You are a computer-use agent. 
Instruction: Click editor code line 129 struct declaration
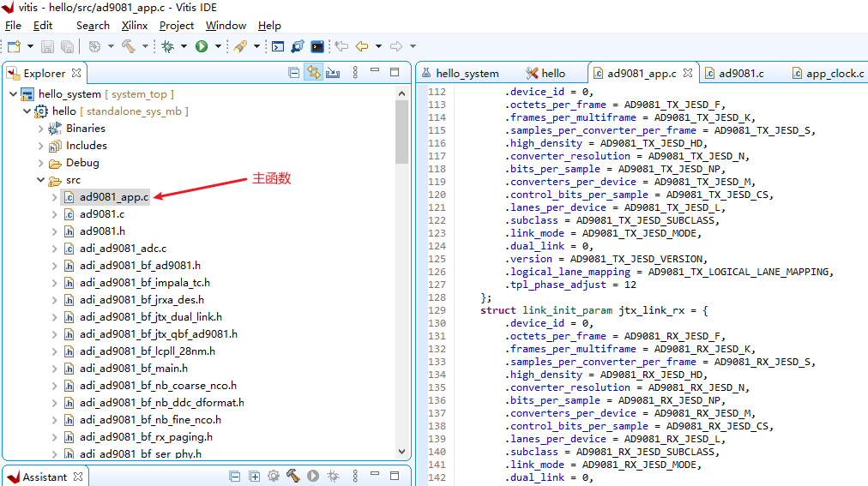pyautogui.click(x=594, y=310)
